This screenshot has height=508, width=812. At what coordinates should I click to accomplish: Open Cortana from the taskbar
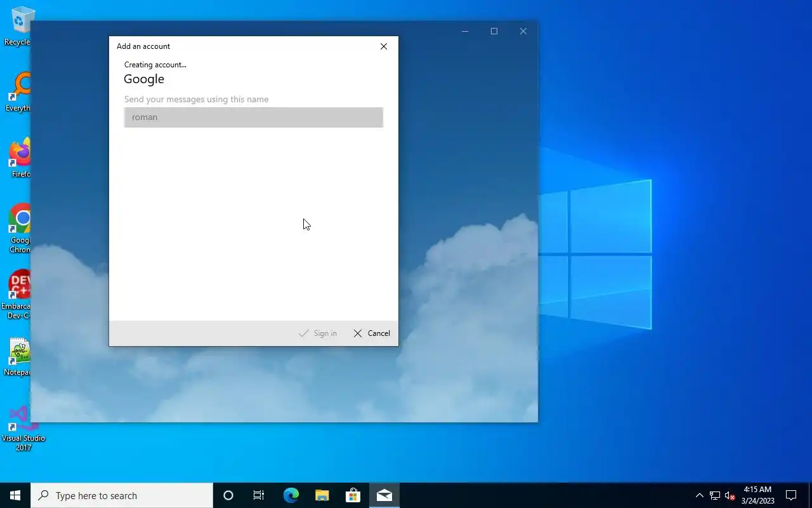click(228, 495)
